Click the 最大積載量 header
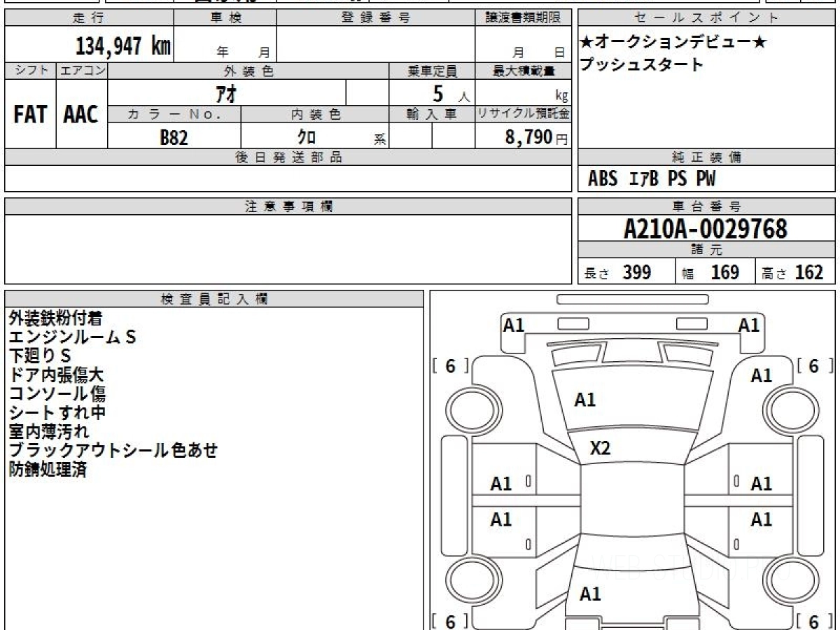The width and height of the screenshot is (840, 630). [523, 71]
